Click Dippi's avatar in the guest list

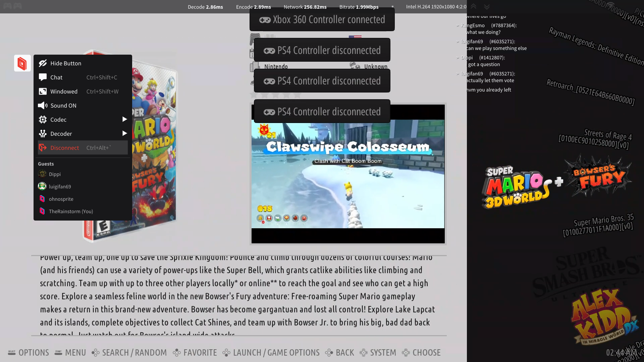[x=42, y=174]
